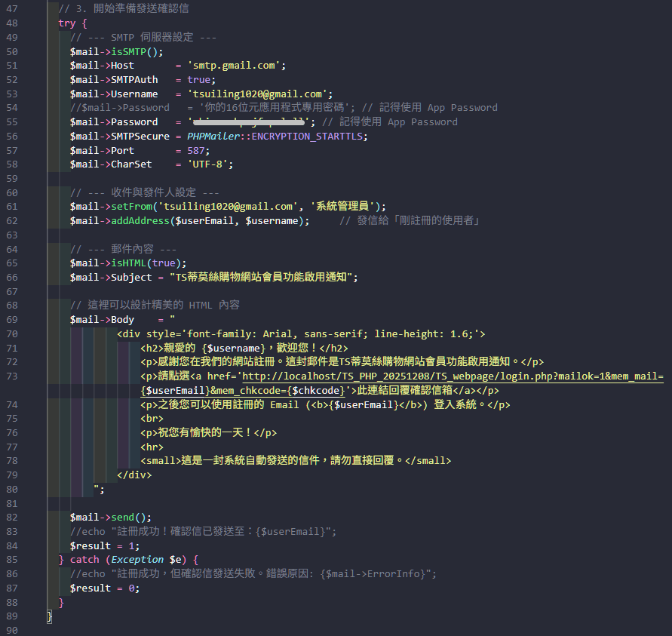
Task: Place cursor in the Subject string text
Action: tap(262, 277)
